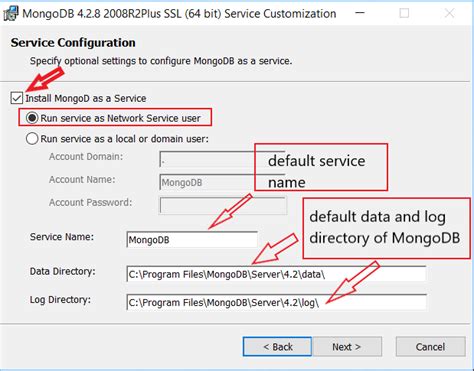Cancel the MongoDB installation
The height and width of the screenshot is (371, 474).
point(430,347)
